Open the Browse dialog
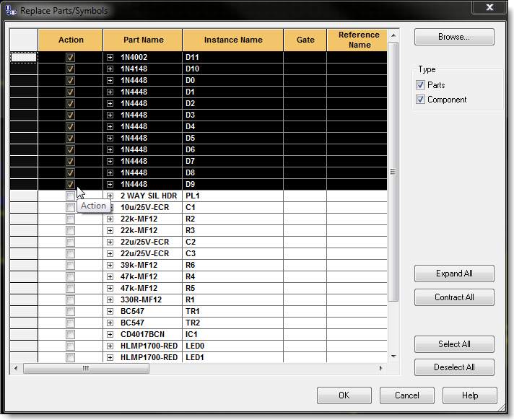 [x=454, y=37]
